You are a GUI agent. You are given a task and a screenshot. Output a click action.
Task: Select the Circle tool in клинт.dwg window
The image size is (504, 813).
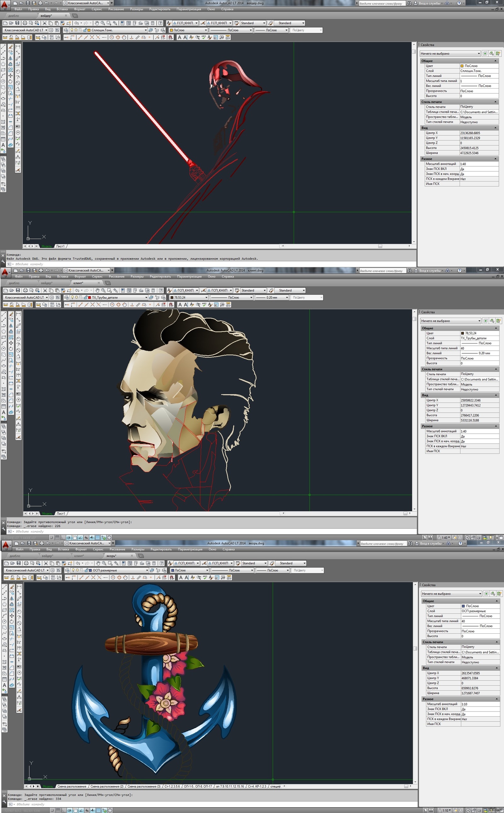pos(4,349)
